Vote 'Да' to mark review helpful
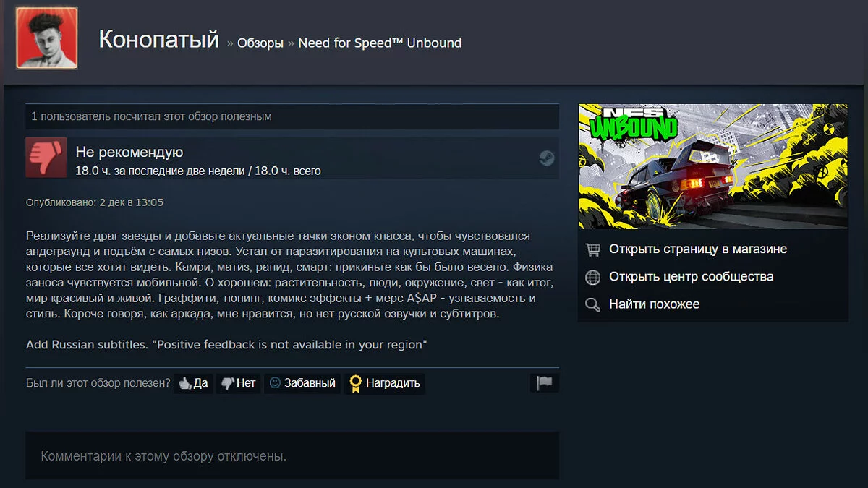 click(193, 383)
